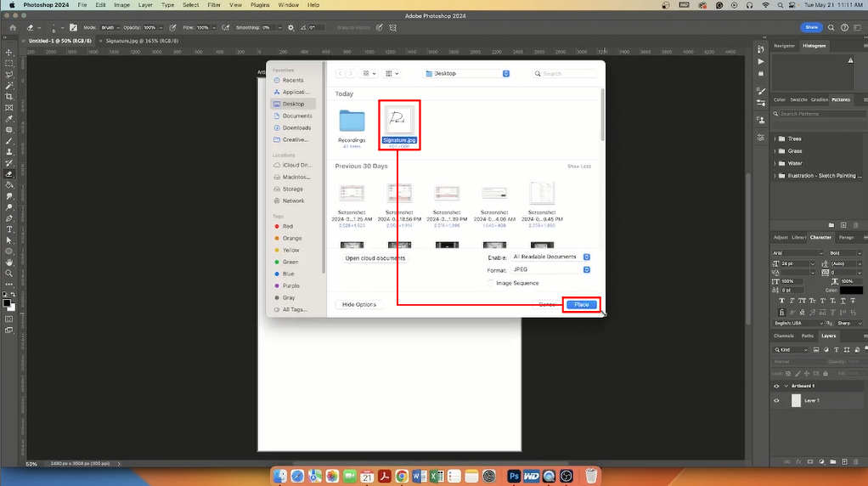Click Open cloud documents button

[x=375, y=258]
